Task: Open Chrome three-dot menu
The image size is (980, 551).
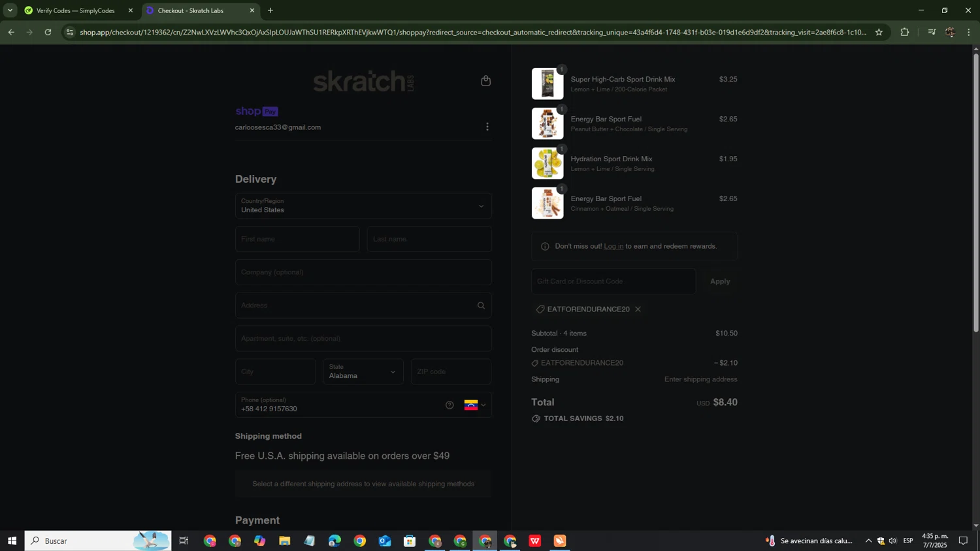Action: pos(969,32)
